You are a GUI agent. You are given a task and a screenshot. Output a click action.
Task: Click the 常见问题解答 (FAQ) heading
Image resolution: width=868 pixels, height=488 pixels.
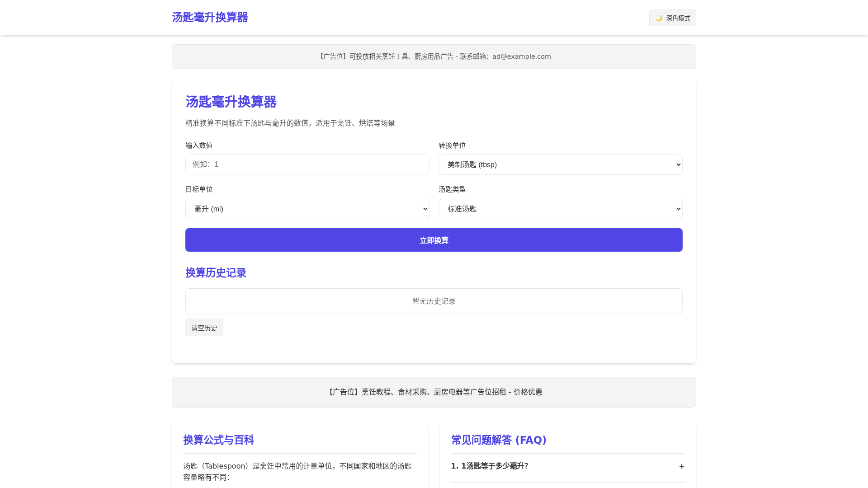click(499, 440)
